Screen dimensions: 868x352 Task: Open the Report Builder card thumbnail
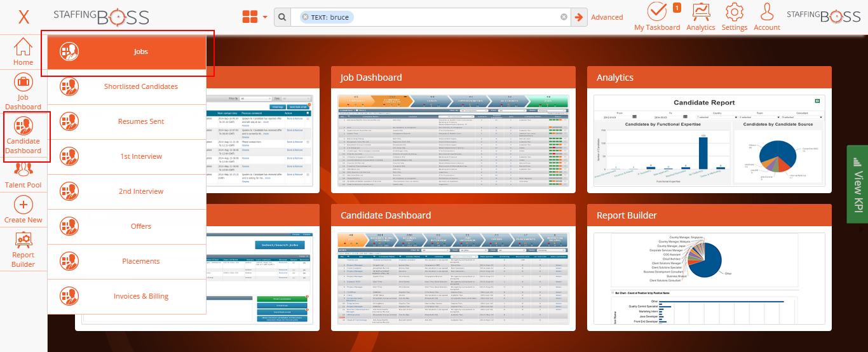[x=709, y=279]
